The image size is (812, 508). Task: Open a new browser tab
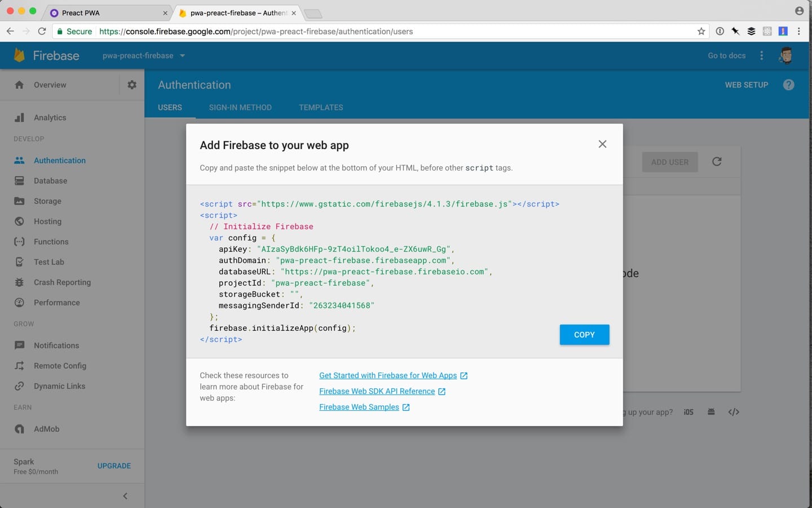pyautogui.click(x=312, y=13)
